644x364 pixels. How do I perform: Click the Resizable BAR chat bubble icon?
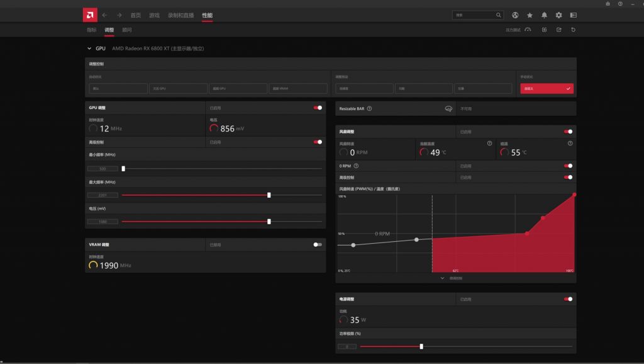pos(448,108)
